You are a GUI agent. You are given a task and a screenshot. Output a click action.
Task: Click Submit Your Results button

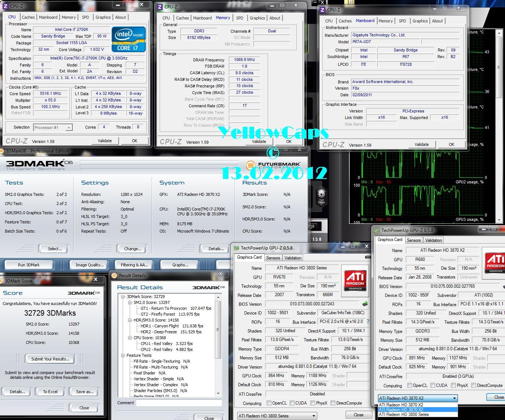coord(50,359)
